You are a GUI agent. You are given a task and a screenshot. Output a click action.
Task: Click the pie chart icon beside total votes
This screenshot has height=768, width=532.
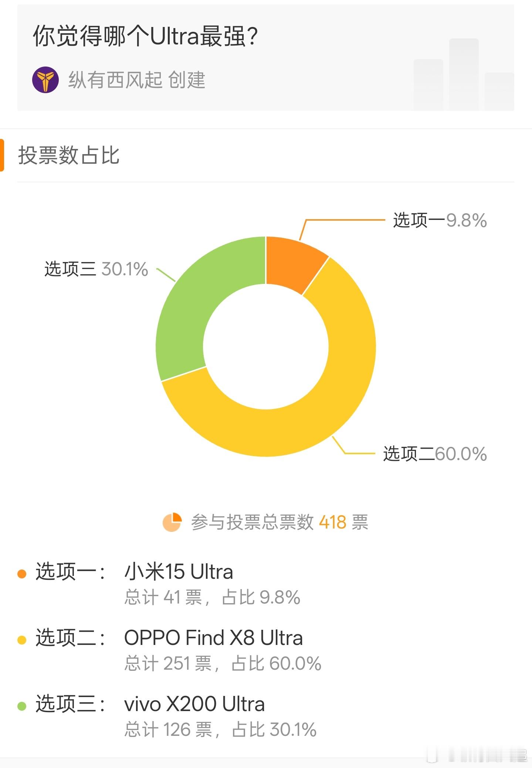pos(172,522)
